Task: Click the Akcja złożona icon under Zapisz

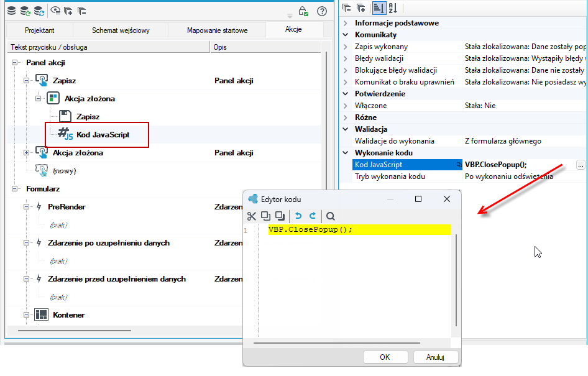Action: point(53,98)
